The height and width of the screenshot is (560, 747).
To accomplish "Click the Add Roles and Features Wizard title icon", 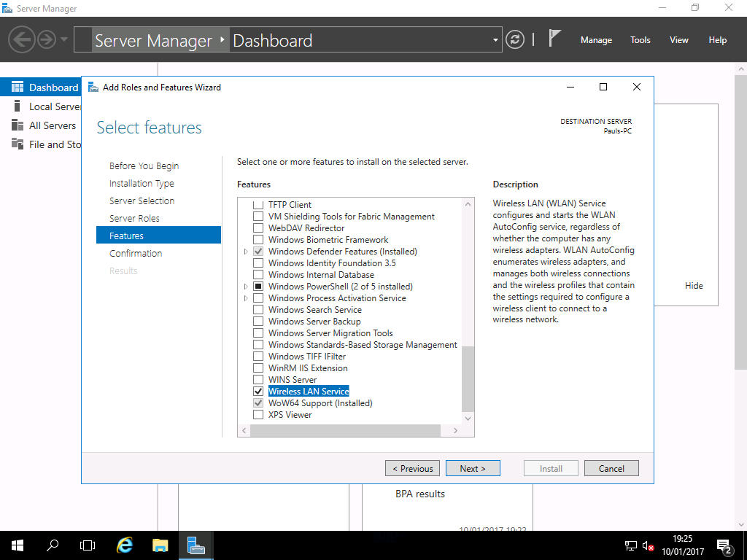I will click(x=93, y=87).
